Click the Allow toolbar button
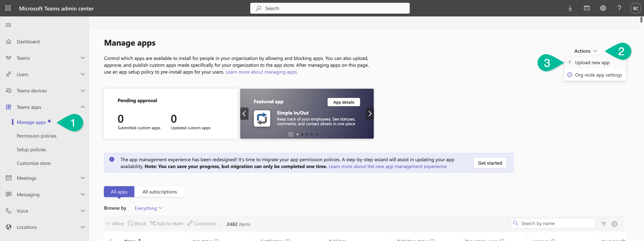Viewport: 644px width, 241px height. pyautogui.click(x=115, y=224)
